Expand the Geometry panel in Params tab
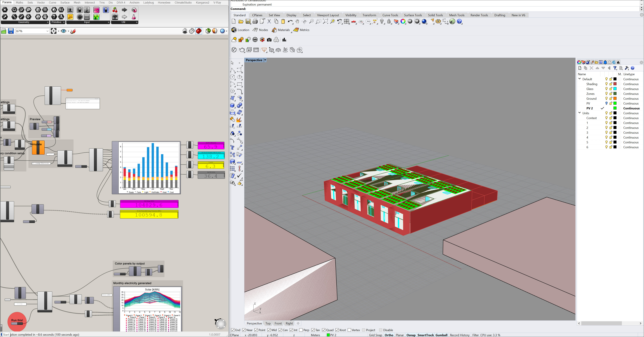This screenshot has width=644, height=337. coord(48,22)
